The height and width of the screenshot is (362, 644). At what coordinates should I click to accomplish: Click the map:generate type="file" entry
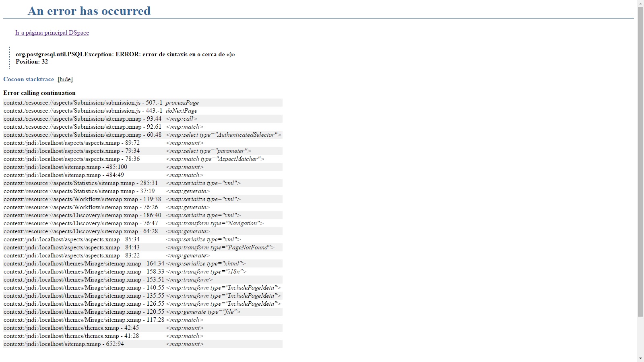tap(203, 312)
